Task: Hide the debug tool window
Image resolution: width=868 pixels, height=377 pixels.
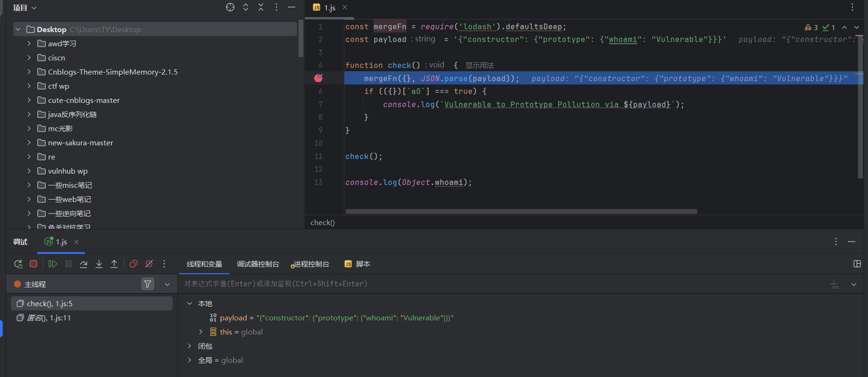Action: [x=851, y=242]
